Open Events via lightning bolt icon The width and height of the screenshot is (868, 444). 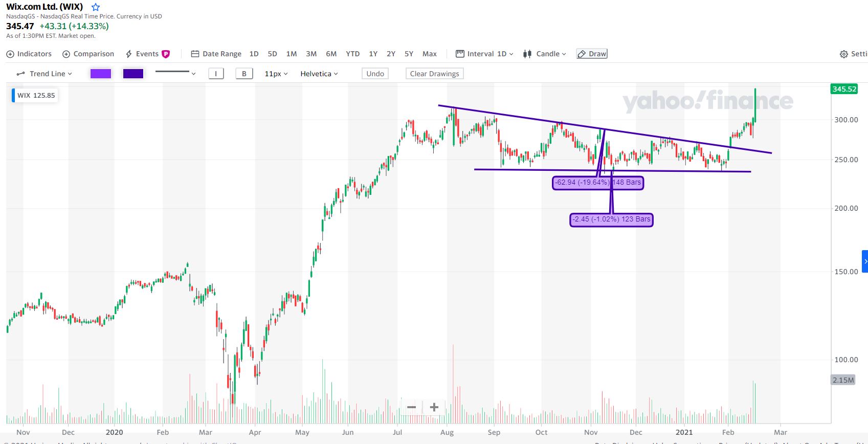pos(129,54)
